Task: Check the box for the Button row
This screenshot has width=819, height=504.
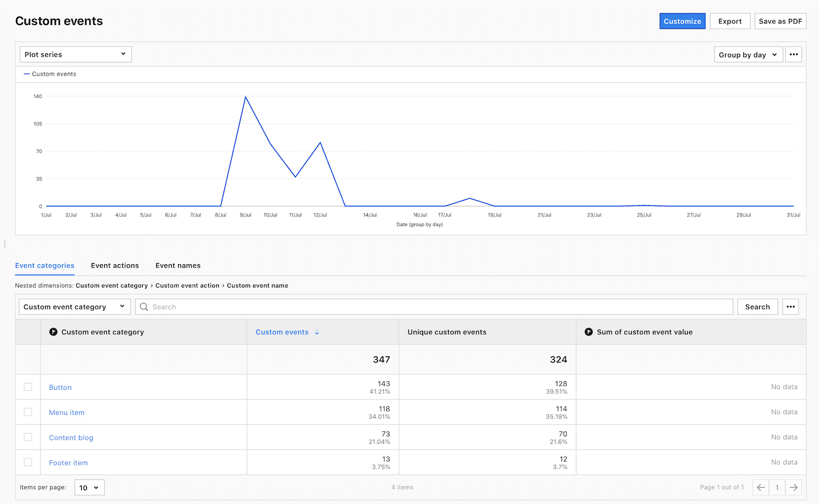Action: coord(28,387)
